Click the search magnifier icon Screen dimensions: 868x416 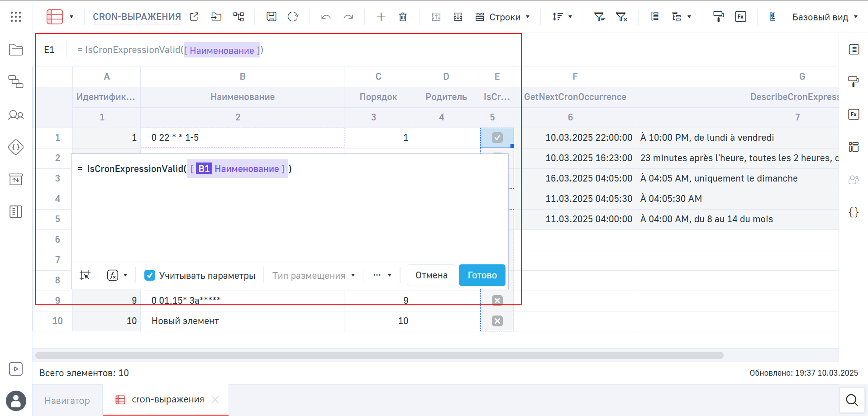tap(852, 400)
